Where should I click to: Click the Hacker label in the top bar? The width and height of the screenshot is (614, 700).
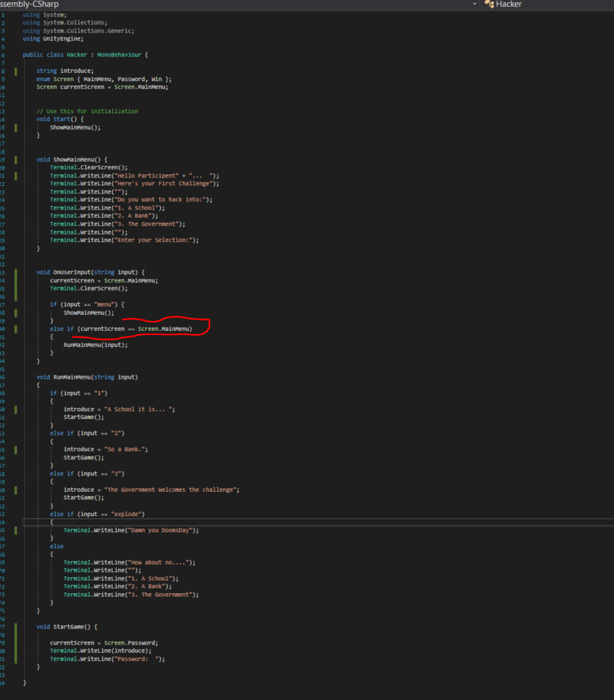point(509,4)
